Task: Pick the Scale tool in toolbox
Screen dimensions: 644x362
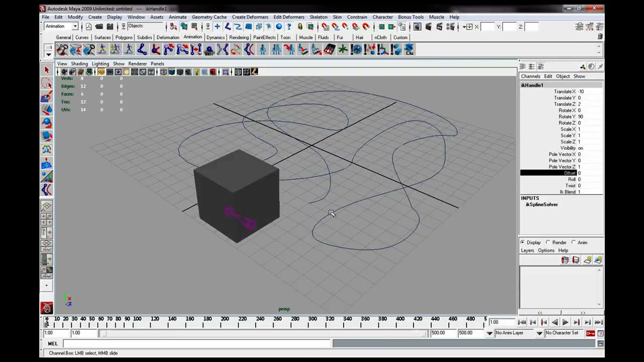Action: pos(47,136)
